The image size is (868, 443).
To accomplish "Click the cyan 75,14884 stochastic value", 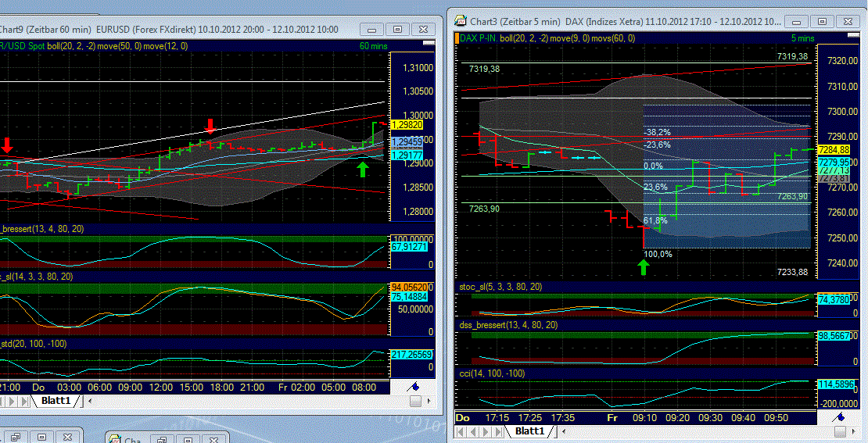I will (x=411, y=297).
